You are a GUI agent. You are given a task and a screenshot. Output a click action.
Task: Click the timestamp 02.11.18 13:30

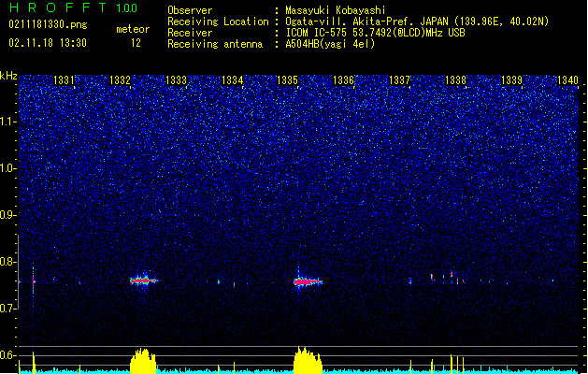pyautogui.click(x=48, y=43)
